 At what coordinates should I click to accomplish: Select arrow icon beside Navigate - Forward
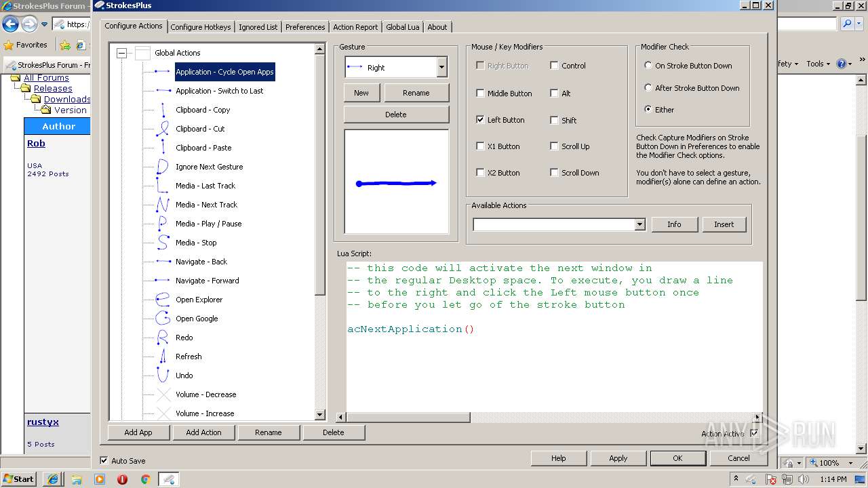163,281
